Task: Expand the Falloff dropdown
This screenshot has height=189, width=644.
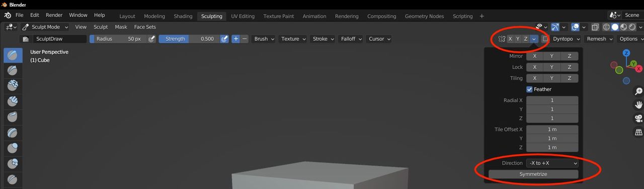Action: coord(351,39)
